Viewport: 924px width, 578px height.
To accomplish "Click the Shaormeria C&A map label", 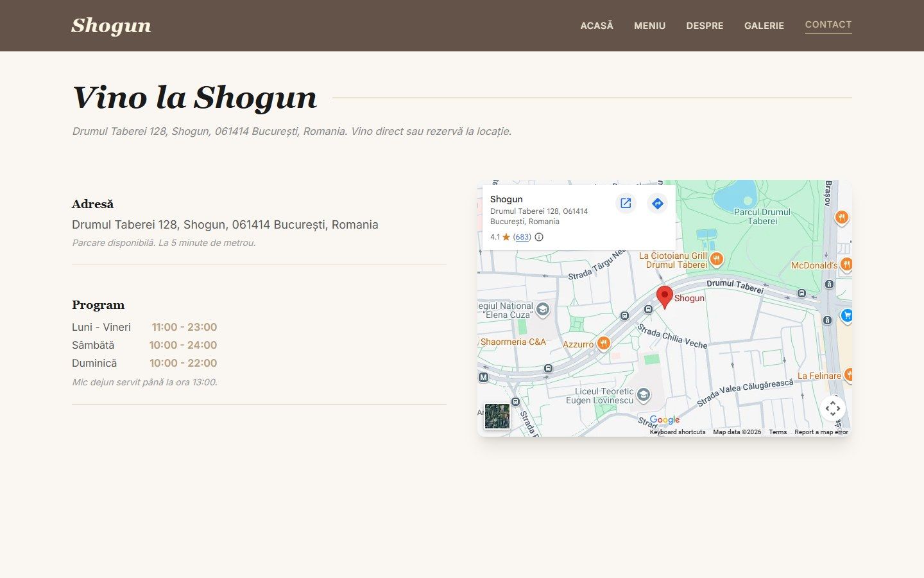I will [513, 342].
